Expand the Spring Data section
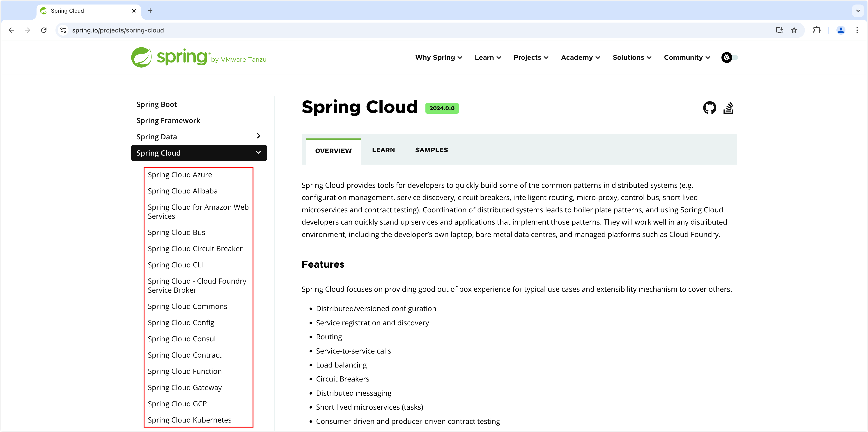868x432 pixels. 258,136
